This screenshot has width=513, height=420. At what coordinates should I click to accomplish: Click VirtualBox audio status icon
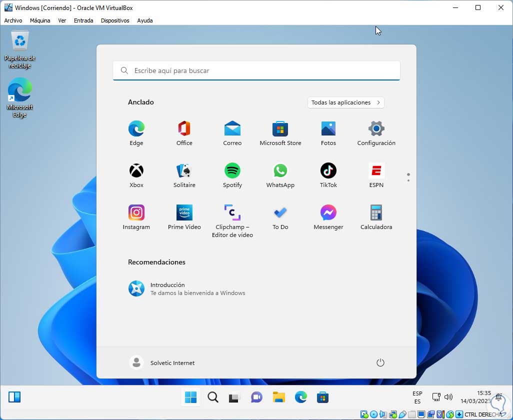tap(383, 414)
